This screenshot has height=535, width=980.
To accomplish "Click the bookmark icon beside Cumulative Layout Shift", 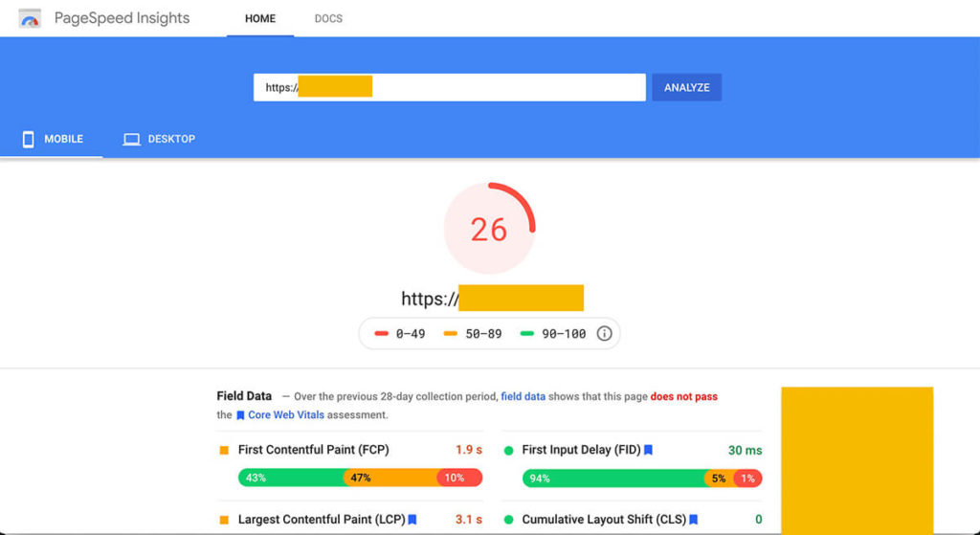I will [x=694, y=520].
